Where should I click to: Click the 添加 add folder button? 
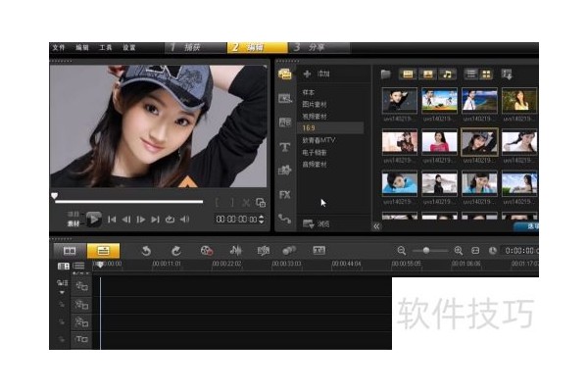point(317,73)
